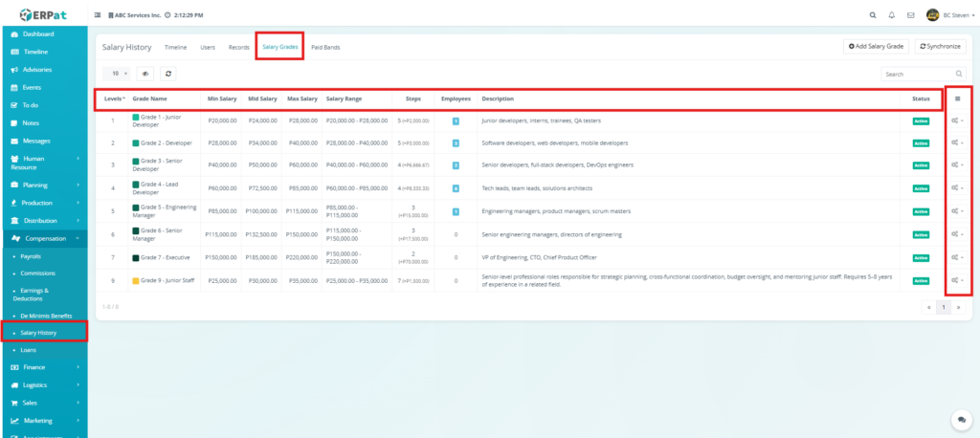Click the Synchronize button
980x438 pixels.
click(x=941, y=46)
